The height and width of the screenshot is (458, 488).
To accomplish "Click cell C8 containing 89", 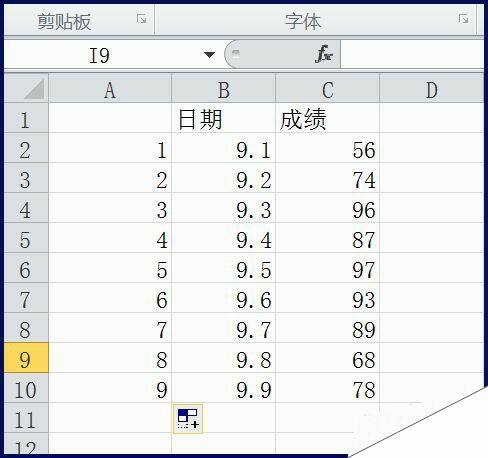I will pyautogui.click(x=328, y=328).
